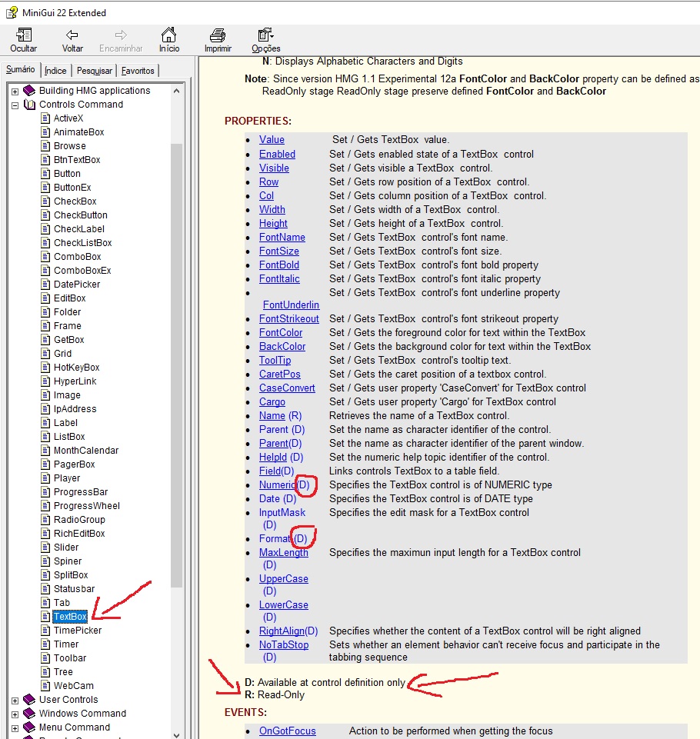Click the purple book icon beside Menu Command
Image resolution: width=700 pixels, height=739 pixels.
(x=29, y=727)
